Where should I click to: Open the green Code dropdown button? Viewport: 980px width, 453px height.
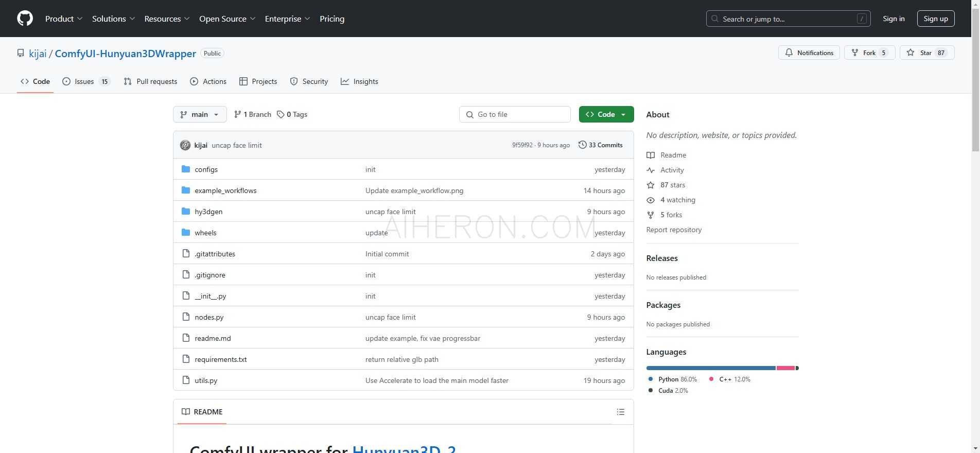click(606, 114)
